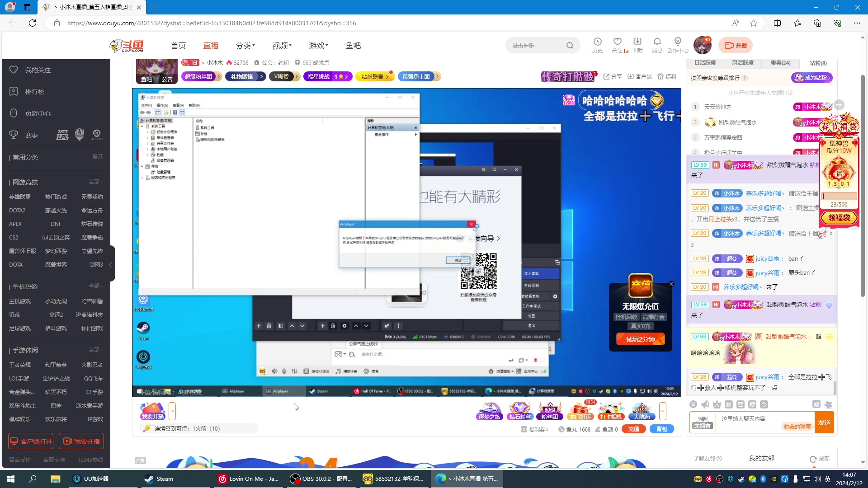
Task: Click the 管 icon in chat toolbar
Action: (740, 404)
